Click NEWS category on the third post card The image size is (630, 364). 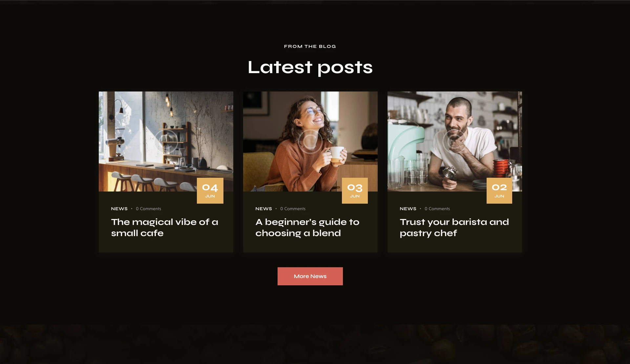pos(408,209)
